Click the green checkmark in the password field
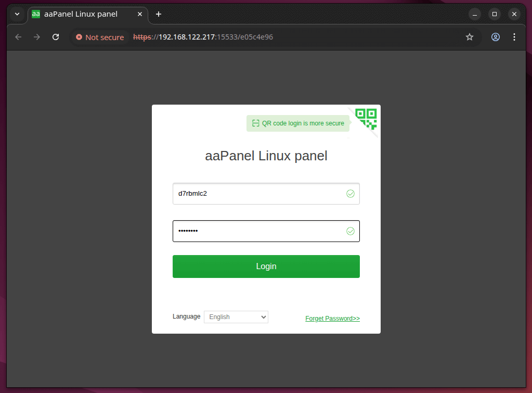Screen dimensions: 532x393 click(350, 231)
